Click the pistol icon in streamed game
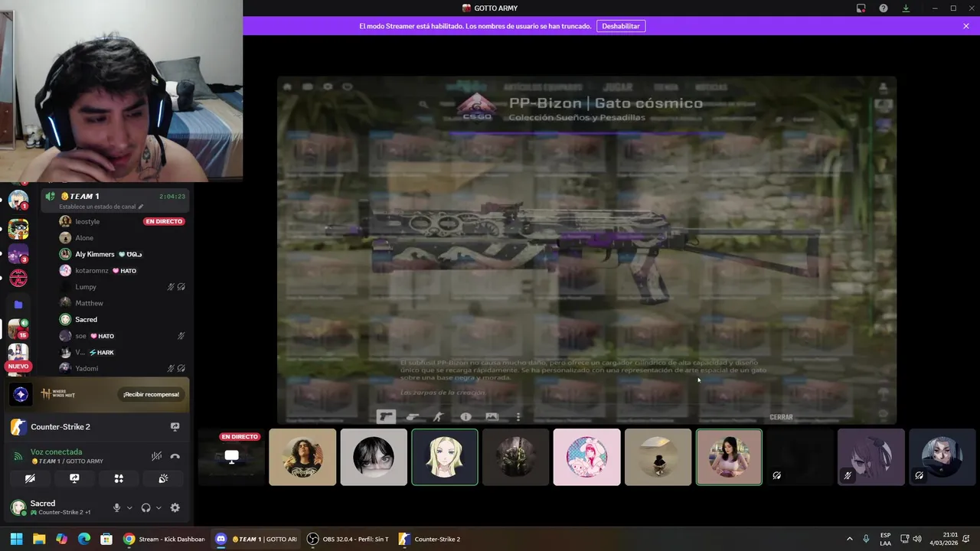 pos(386,417)
